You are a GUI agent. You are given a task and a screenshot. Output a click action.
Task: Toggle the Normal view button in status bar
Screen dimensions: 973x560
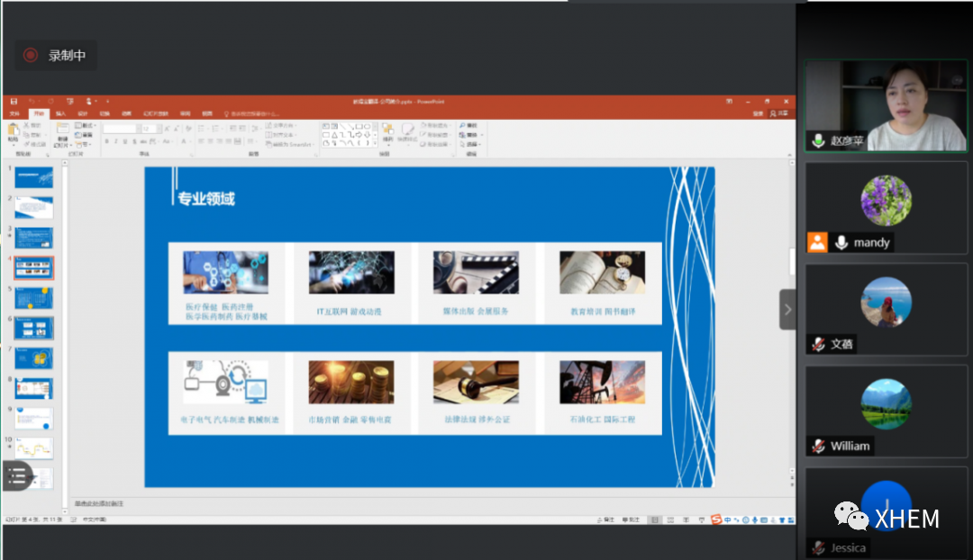click(655, 519)
